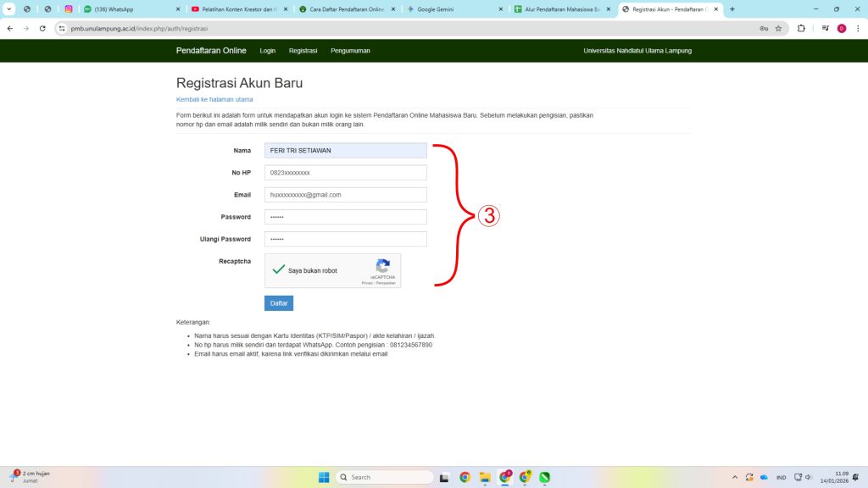Viewport: 868px width, 488px height.
Task: Open the Chrome profile avatar menu
Action: coord(842,28)
